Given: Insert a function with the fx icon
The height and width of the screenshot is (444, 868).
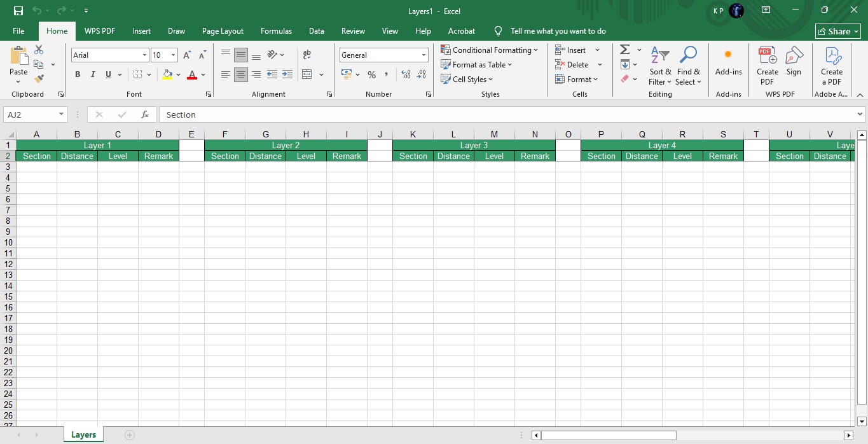Looking at the screenshot, I should 145,114.
